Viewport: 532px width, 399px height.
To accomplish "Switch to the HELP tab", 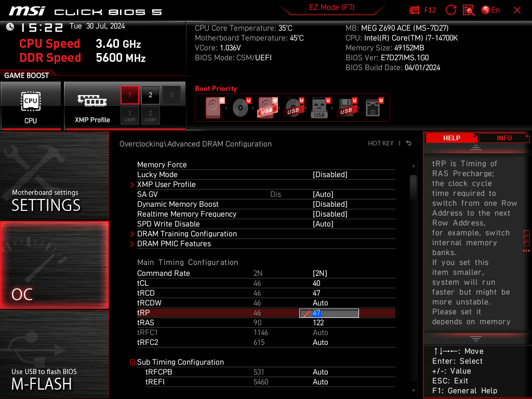I will tap(451, 138).
